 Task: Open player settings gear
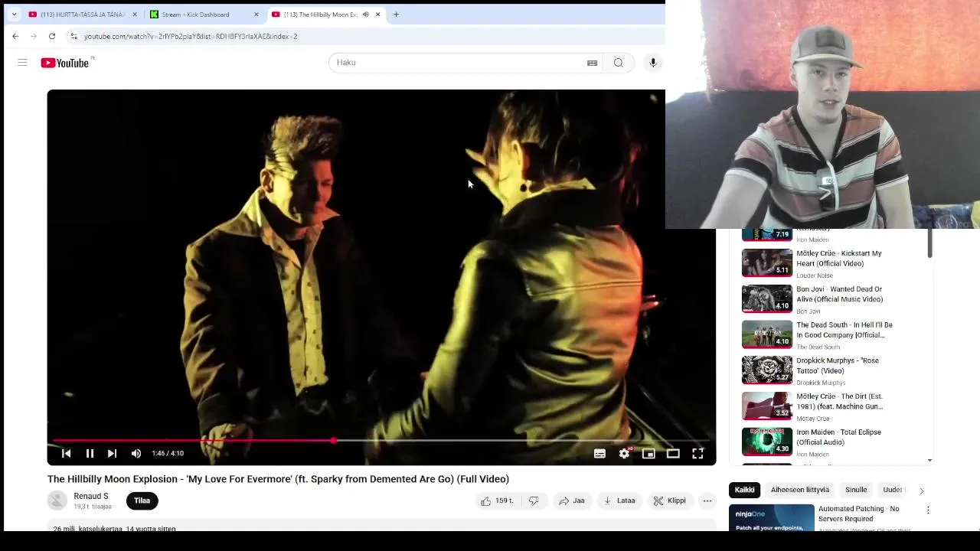coord(624,454)
